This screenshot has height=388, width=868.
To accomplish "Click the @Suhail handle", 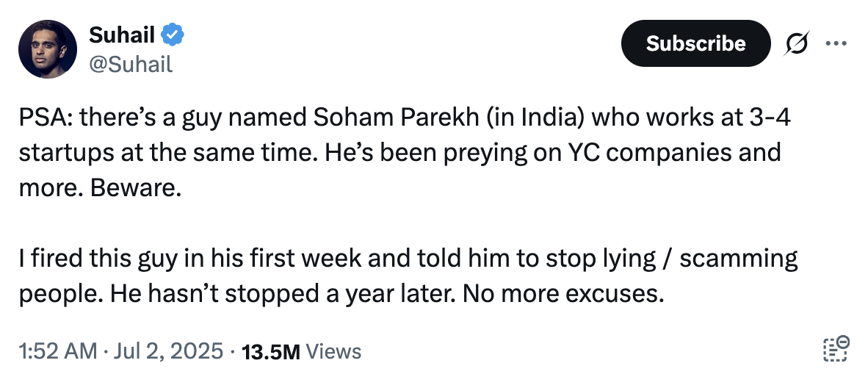I will coord(131,65).
